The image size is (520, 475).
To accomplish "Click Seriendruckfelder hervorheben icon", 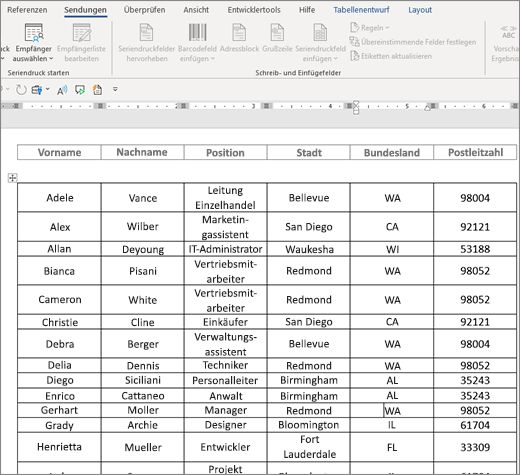I will click(146, 32).
